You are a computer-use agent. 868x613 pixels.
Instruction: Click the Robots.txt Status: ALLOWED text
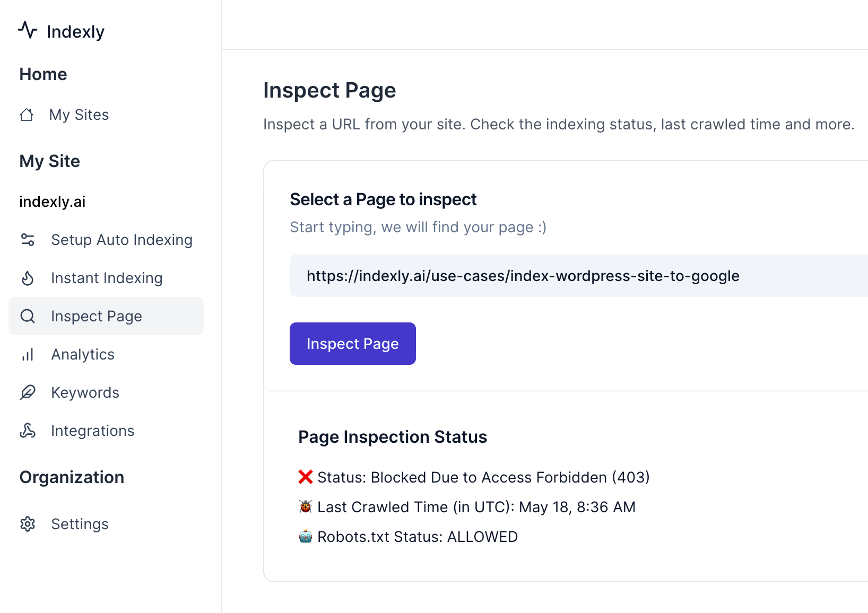click(417, 537)
